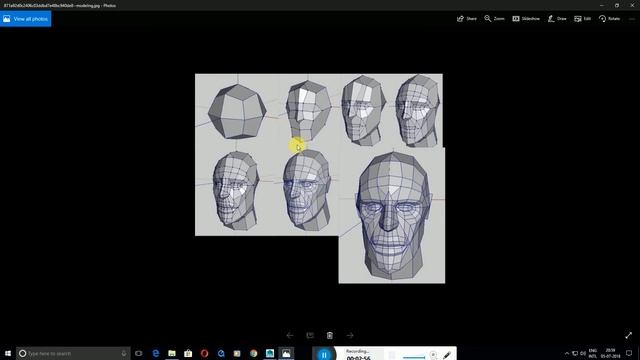Image resolution: width=640 pixels, height=360 pixels.
Task: Open Task View
Action: [x=139, y=353]
